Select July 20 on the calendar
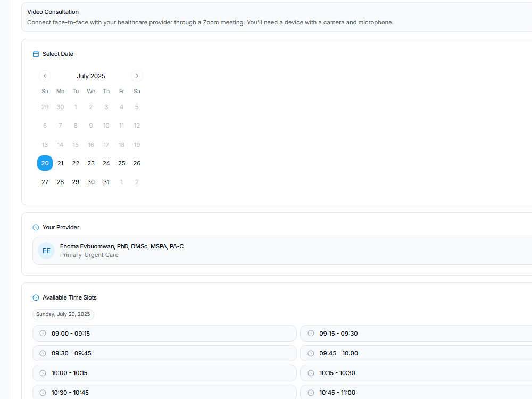 45,163
